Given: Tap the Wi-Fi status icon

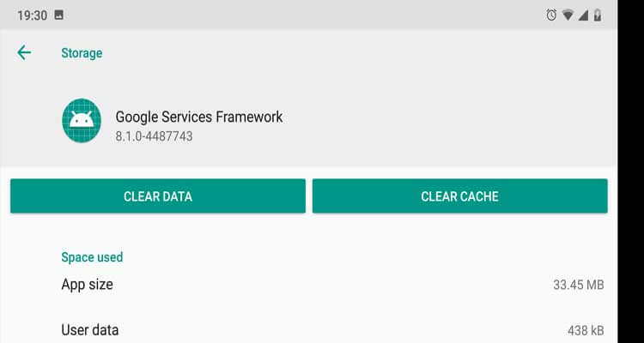Looking at the screenshot, I should (567, 15).
